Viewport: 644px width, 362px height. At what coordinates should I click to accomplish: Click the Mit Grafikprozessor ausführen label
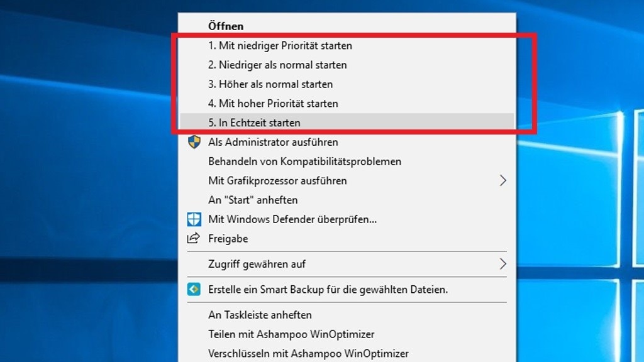coord(277,180)
